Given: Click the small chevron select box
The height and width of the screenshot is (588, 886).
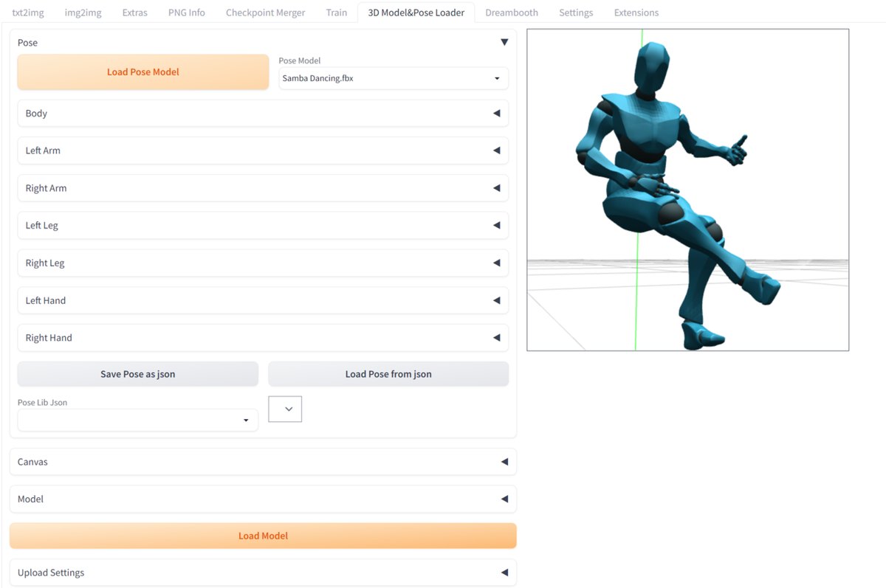Looking at the screenshot, I should 285,409.
